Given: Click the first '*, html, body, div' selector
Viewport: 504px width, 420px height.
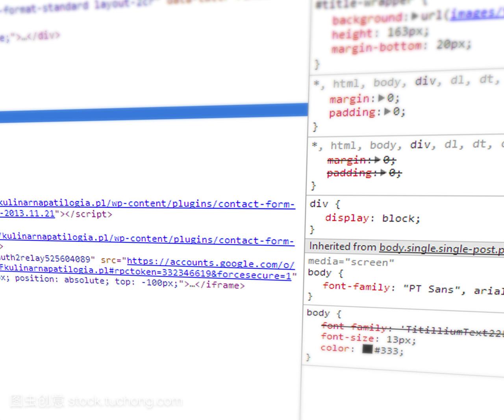Looking at the screenshot, I should click(407, 82).
